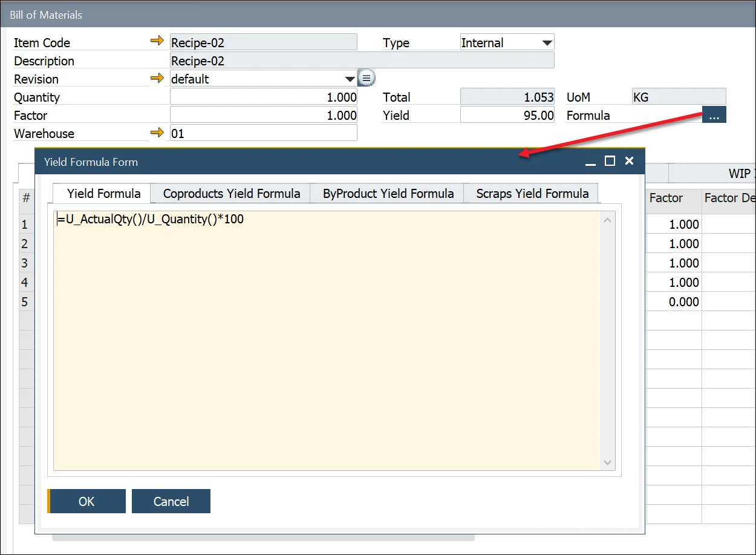756x555 pixels.
Task: Minimize the Yield Formula Form window
Action: point(590,162)
